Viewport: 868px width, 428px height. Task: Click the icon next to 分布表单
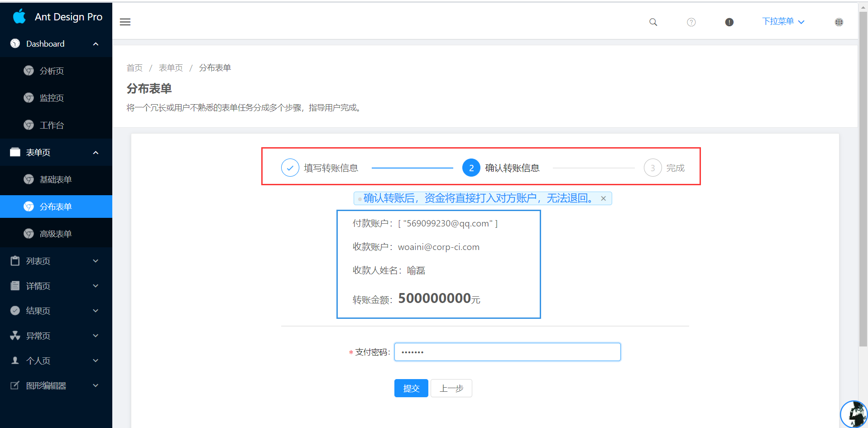29,207
